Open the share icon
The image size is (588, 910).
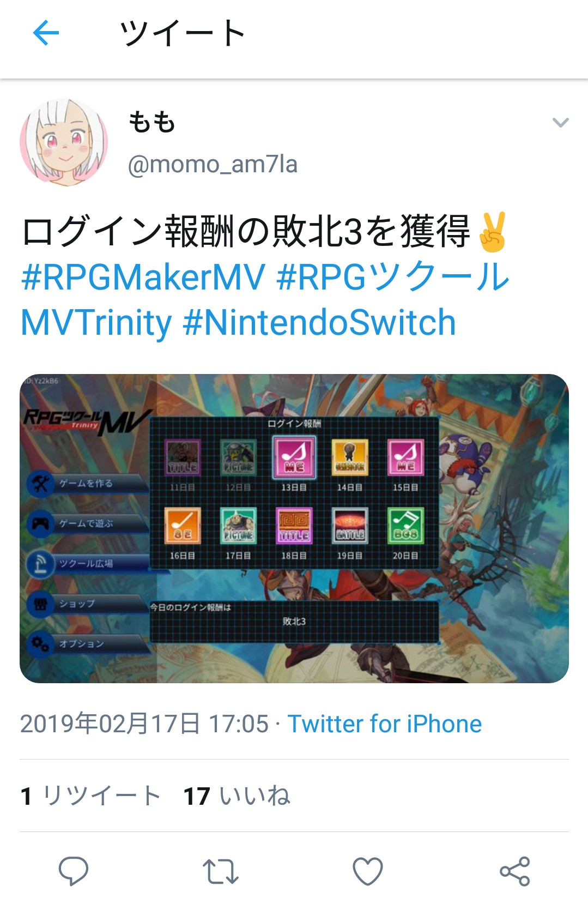(x=515, y=871)
